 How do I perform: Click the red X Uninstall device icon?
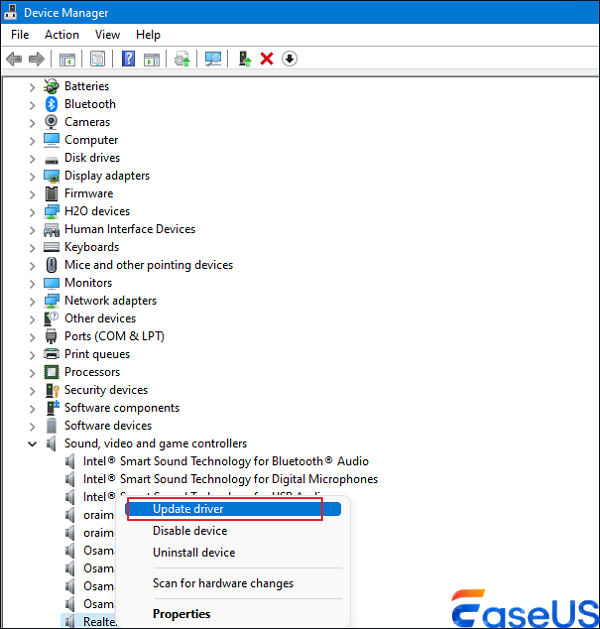pos(267,59)
